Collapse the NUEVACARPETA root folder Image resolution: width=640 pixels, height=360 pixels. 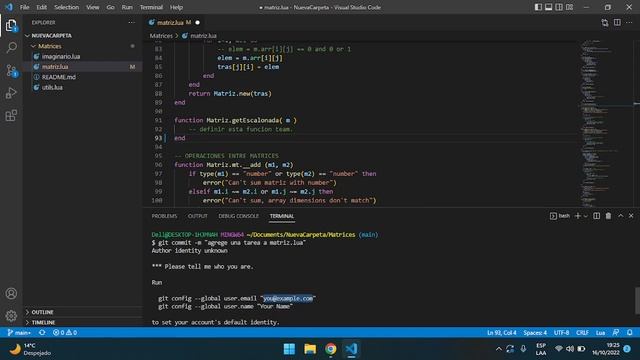(83, 36)
